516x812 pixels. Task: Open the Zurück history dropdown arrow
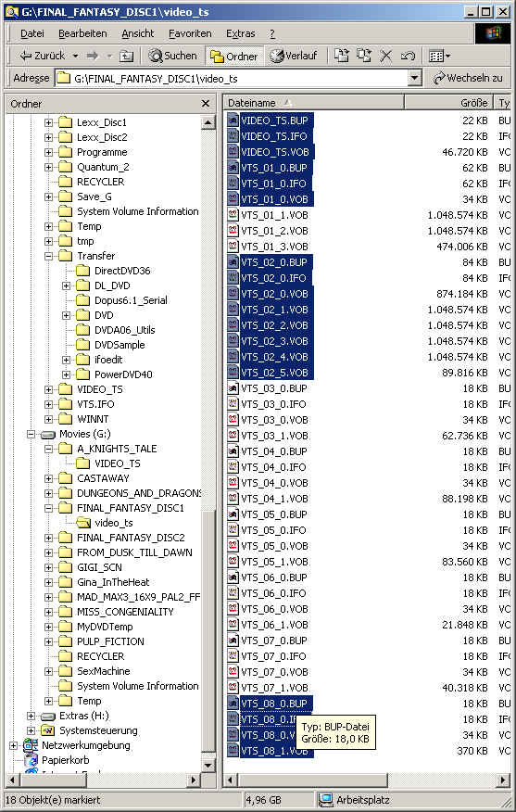(76, 56)
